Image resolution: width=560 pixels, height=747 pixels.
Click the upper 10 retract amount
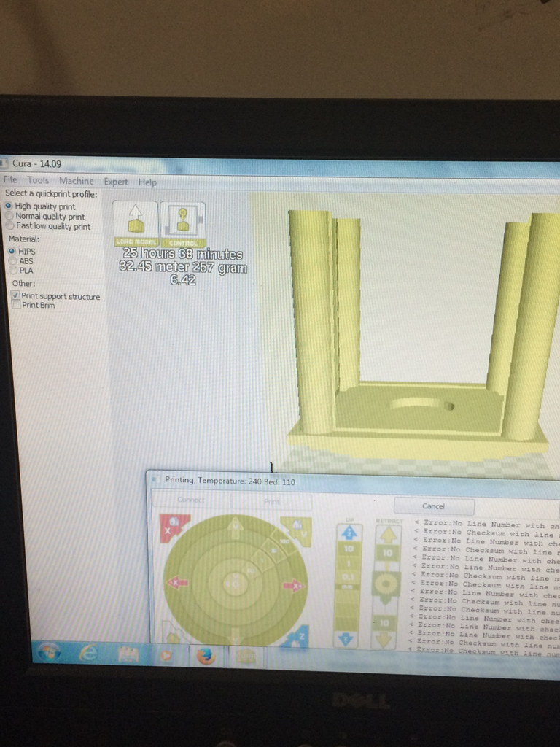[388, 553]
